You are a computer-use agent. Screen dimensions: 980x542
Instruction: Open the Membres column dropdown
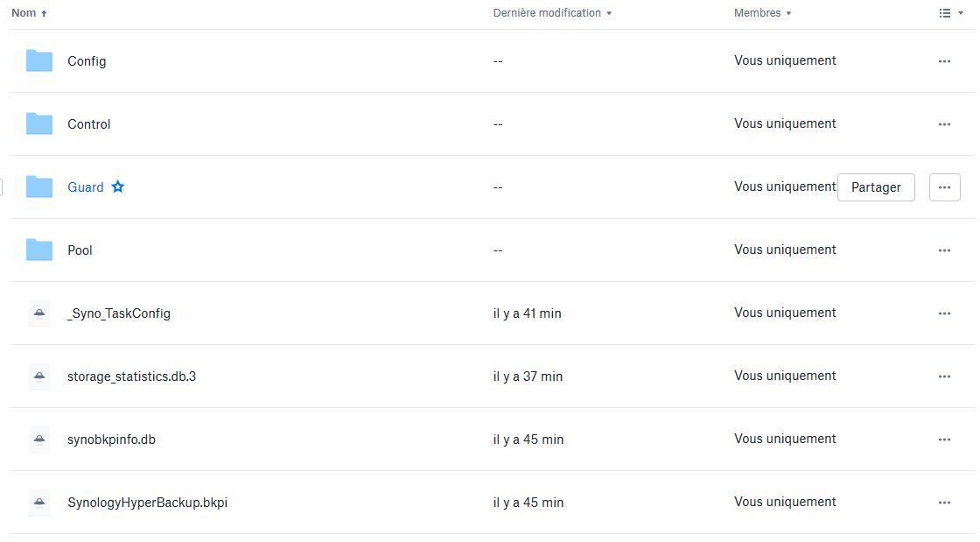point(763,13)
